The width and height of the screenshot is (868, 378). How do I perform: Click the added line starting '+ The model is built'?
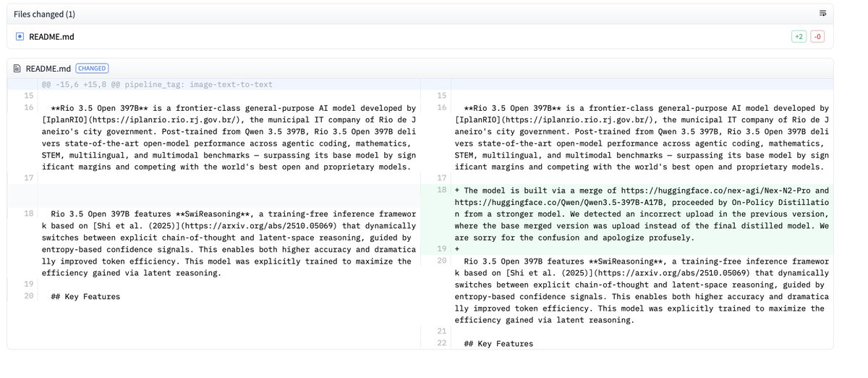click(642, 214)
